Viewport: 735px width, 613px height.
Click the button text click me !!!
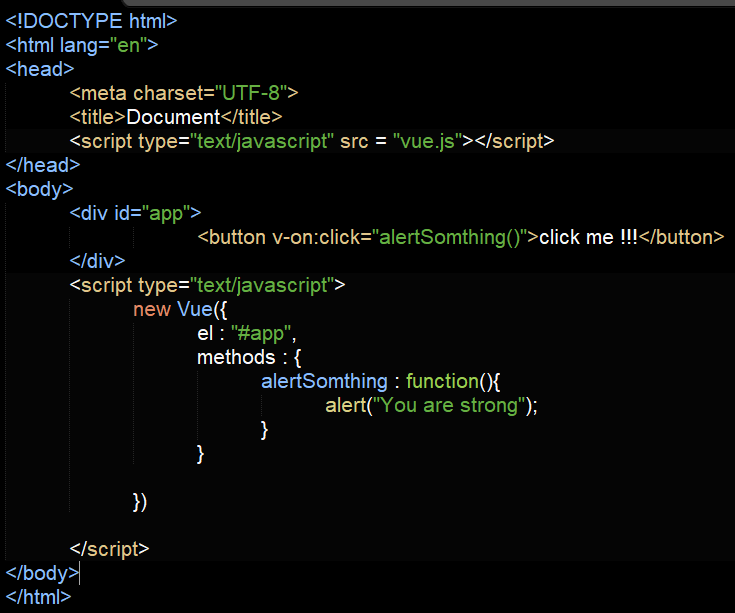click(x=588, y=238)
